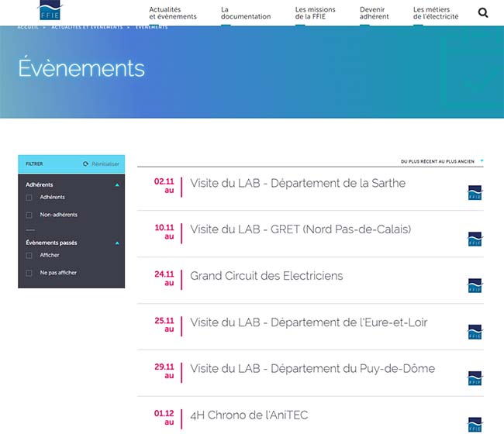Click FFIE badge on GRET event
This screenshot has width=504, height=441.
pyautogui.click(x=475, y=239)
